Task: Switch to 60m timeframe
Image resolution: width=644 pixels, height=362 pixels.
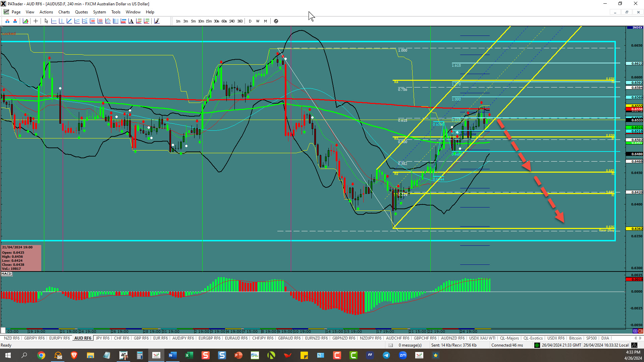Action: point(224,21)
